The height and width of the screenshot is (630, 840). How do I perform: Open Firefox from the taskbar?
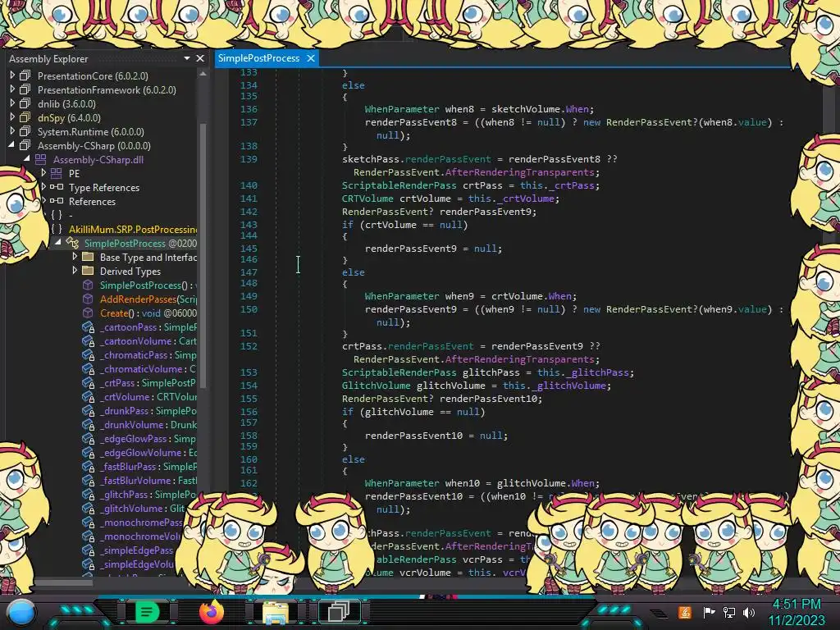coord(212,612)
